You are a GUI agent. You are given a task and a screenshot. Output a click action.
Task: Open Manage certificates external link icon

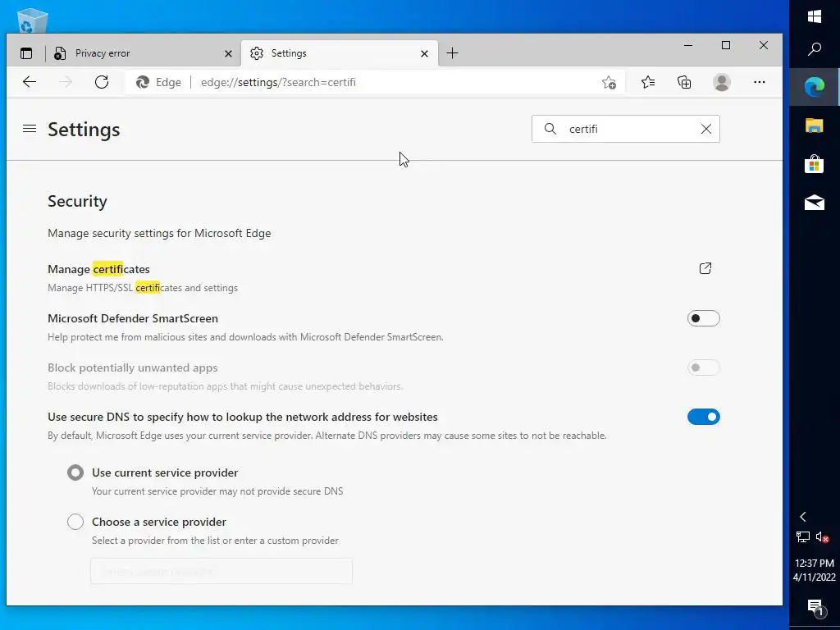tap(705, 268)
